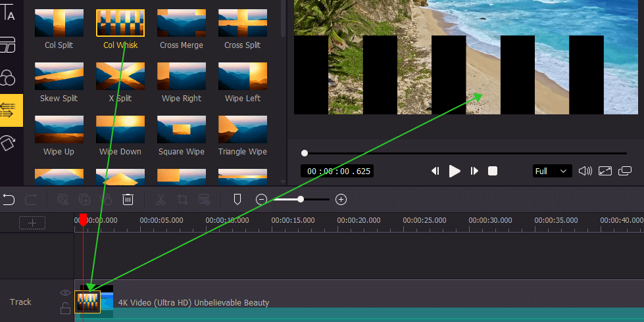Click the zoom in plus icon

pyautogui.click(x=341, y=199)
